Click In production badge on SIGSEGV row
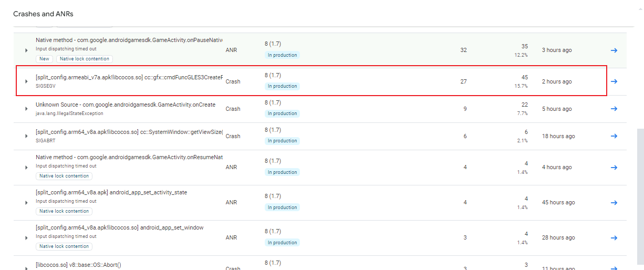The width and height of the screenshot is (644, 270). click(x=282, y=86)
